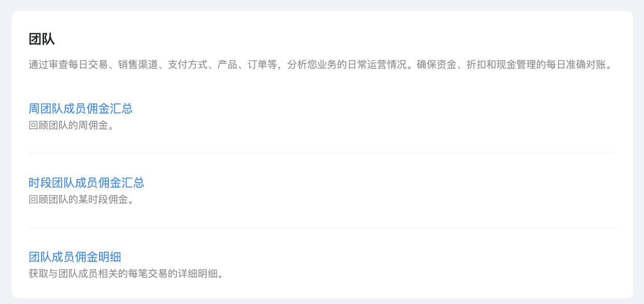Click the word 订单等 in the intro paragraph

coord(262,65)
